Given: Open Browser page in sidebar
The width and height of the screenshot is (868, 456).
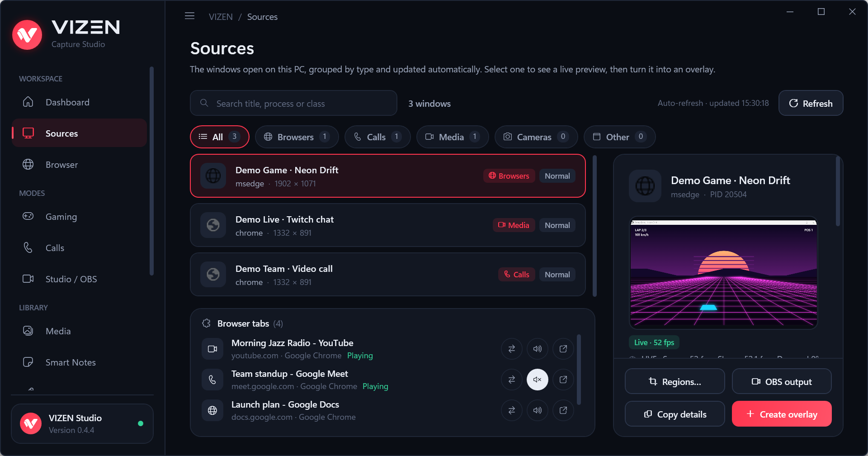Looking at the screenshot, I should [x=80, y=165].
